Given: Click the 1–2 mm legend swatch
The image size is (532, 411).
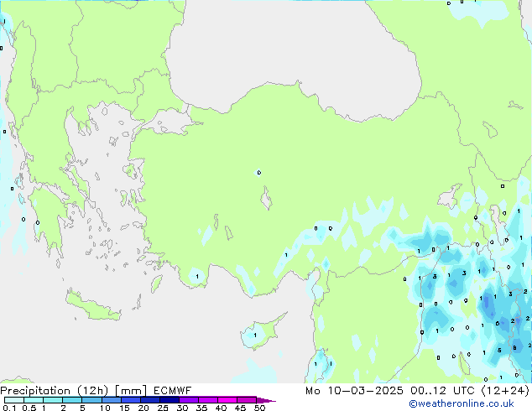Looking at the screenshot, I should (x=53, y=400).
